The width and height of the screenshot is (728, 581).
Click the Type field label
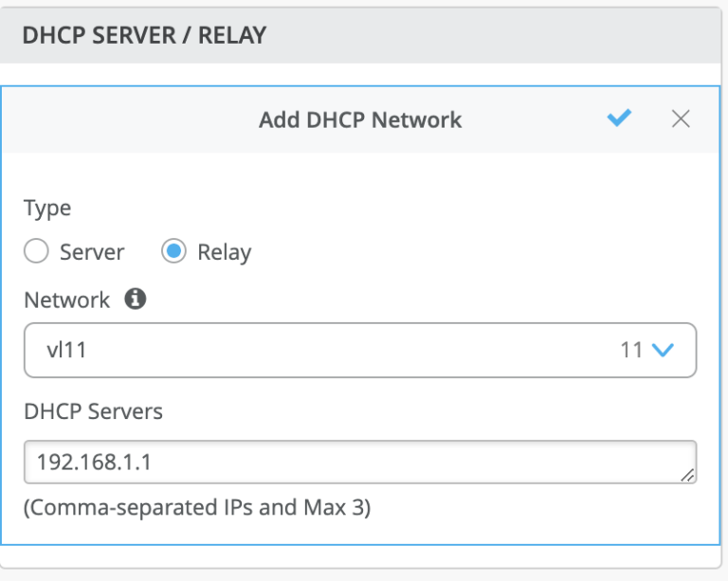[x=47, y=207]
